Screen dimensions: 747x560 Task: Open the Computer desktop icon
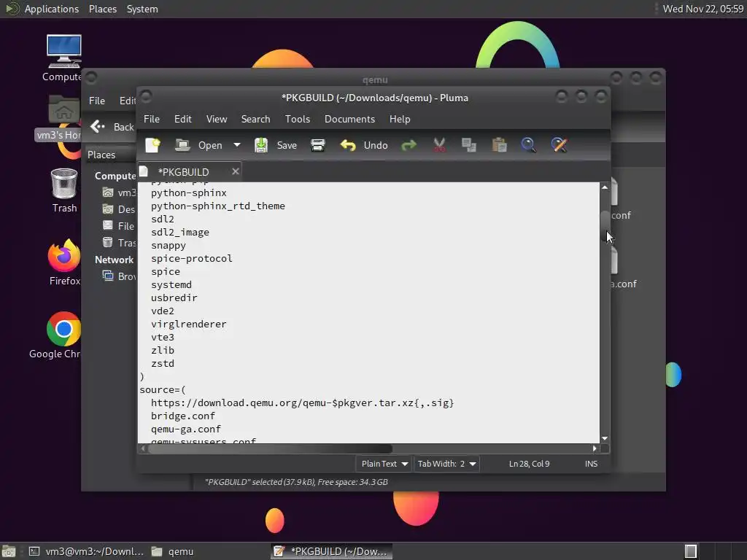pos(64,58)
